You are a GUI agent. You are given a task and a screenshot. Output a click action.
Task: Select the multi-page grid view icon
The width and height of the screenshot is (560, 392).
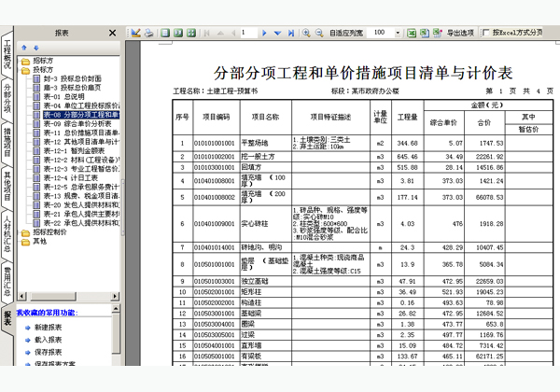191,33
